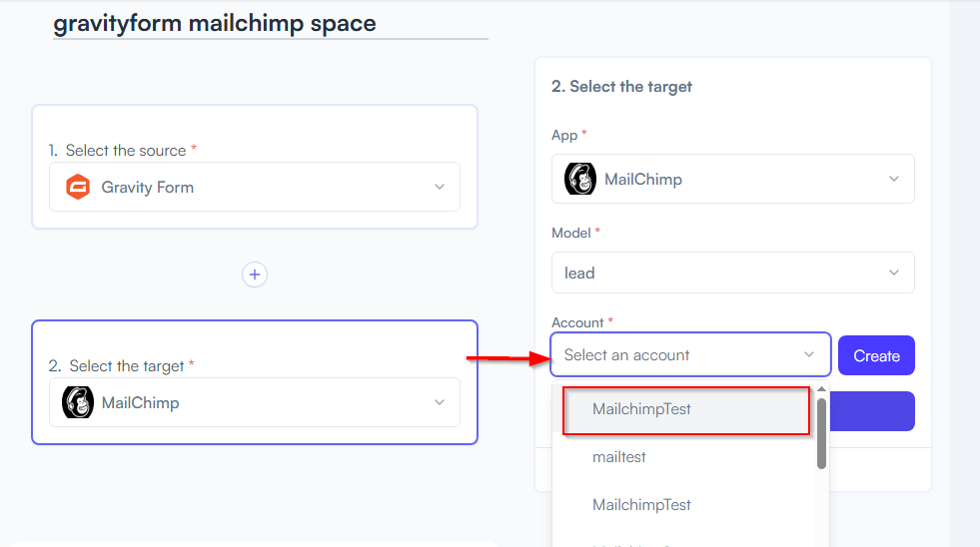
Task: Click the gravityform mailchimp space title field
Action: click(x=271, y=24)
